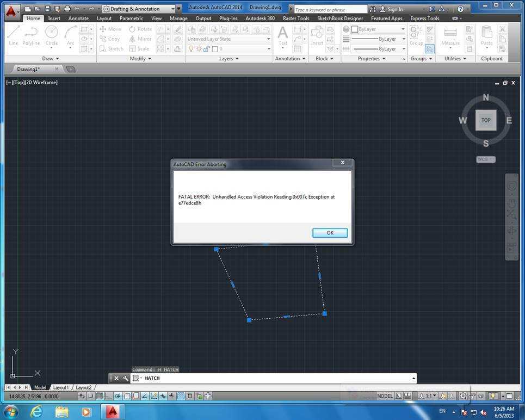This screenshot has height=420, width=525.
Task: Click the Help question mark icon
Action: pyautogui.click(x=461, y=9)
